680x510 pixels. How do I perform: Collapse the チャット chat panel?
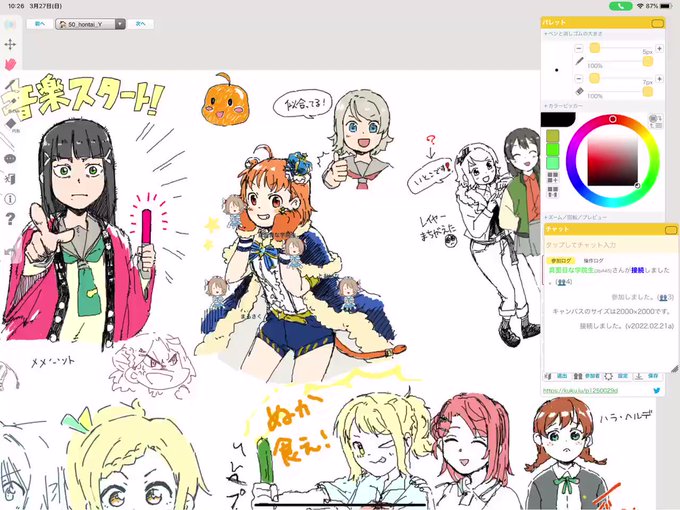[x=670, y=229]
